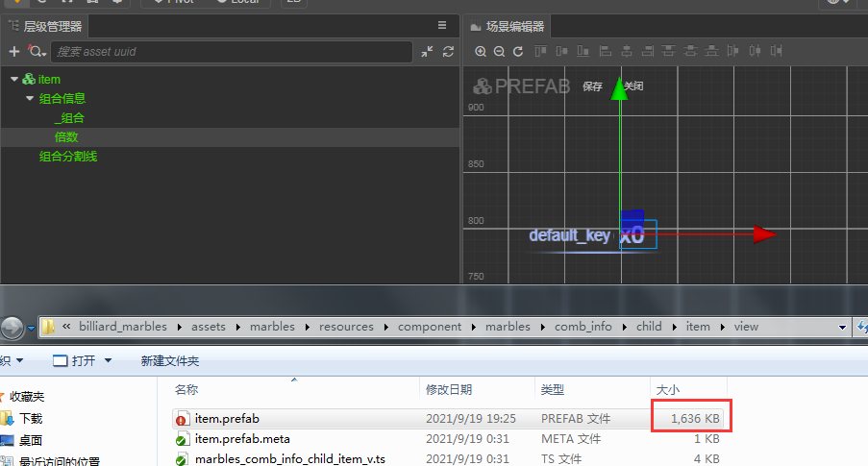This screenshot has height=466, width=868.
Task: Select item.prefab file
Action: [x=227, y=419]
